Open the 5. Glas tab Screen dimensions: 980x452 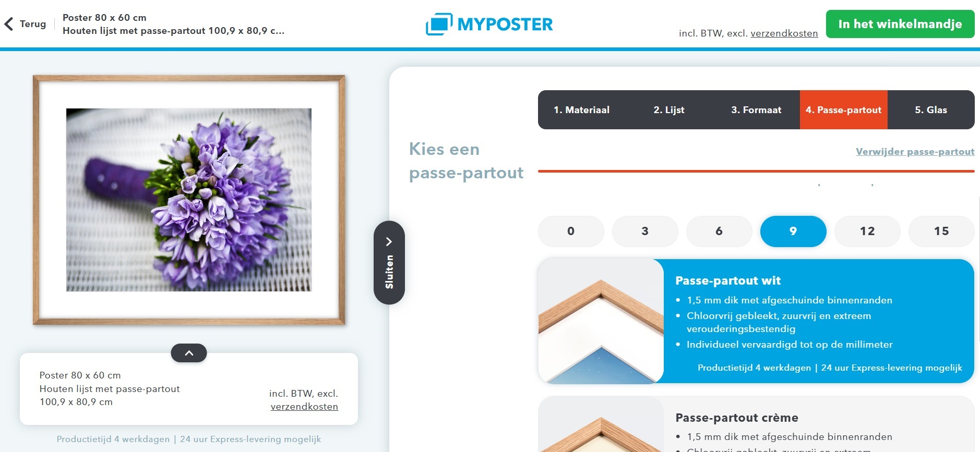coord(931,110)
